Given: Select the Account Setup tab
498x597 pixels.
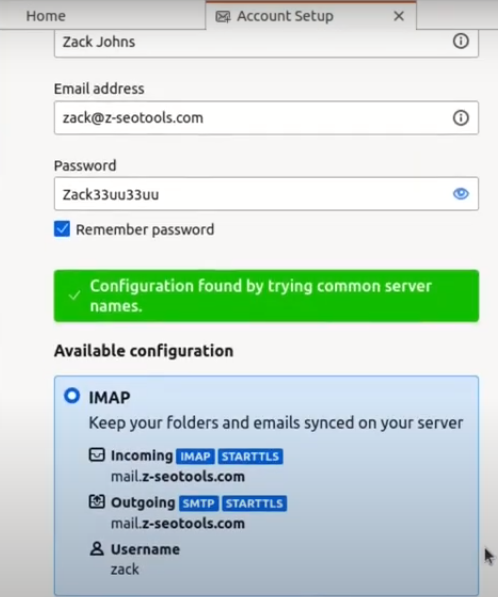Looking at the screenshot, I should click(x=311, y=16).
